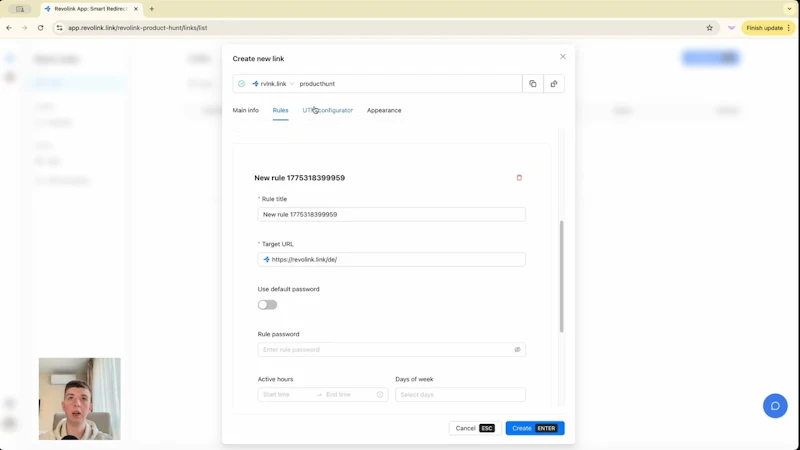Image resolution: width=800 pixels, height=450 pixels.
Task: Click the producthunt slug field
Action: click(408, 84)
